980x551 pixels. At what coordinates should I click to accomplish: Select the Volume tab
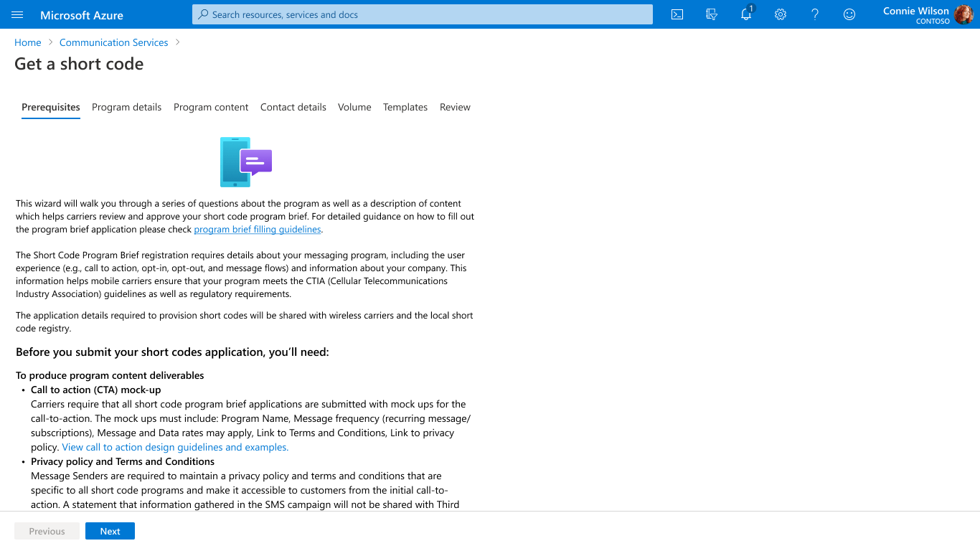(x=354, y=107)
